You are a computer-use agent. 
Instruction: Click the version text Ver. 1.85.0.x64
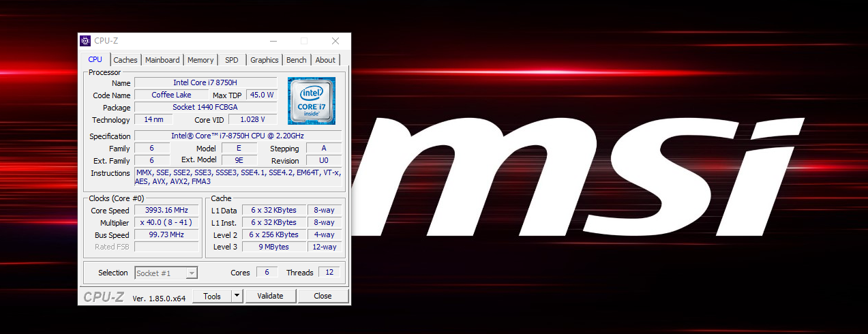(159, 297)
